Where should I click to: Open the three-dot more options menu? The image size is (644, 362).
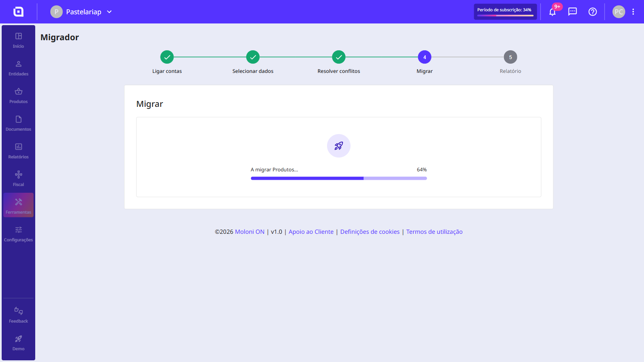[x=633, y=12]
